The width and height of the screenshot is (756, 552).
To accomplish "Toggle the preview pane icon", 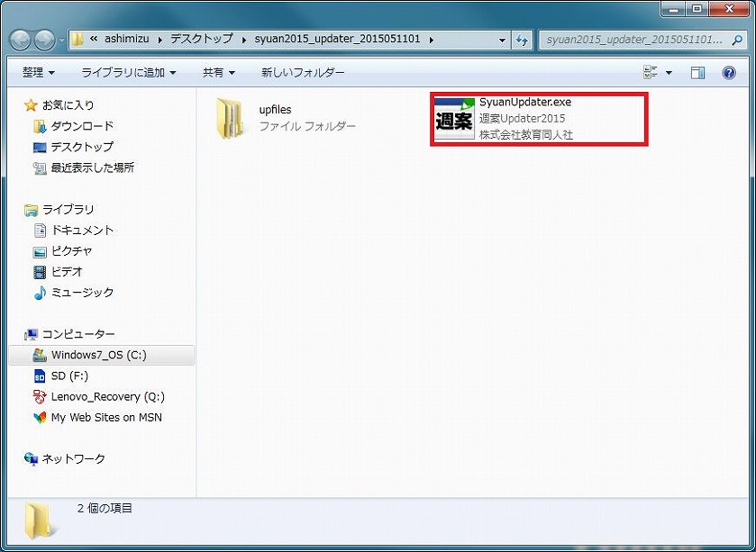I will coord(697,72).
